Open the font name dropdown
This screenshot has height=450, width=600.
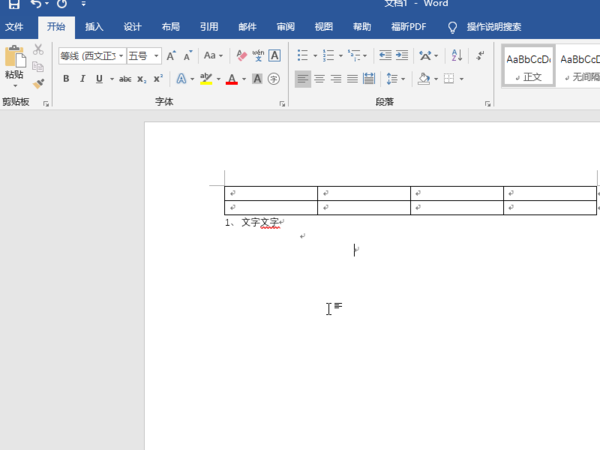[121, 56]
